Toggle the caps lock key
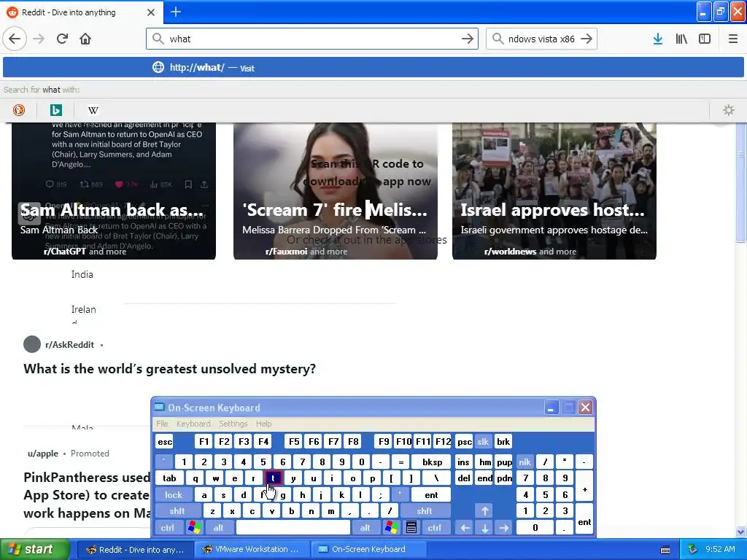This screenshot has height=560, width=747. pos(174,495)
